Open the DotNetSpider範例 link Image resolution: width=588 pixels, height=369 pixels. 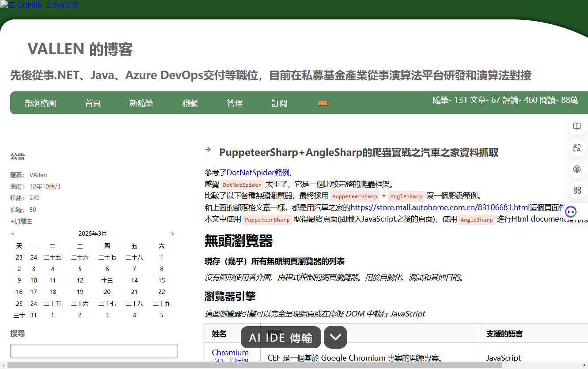tap(258, 173)
